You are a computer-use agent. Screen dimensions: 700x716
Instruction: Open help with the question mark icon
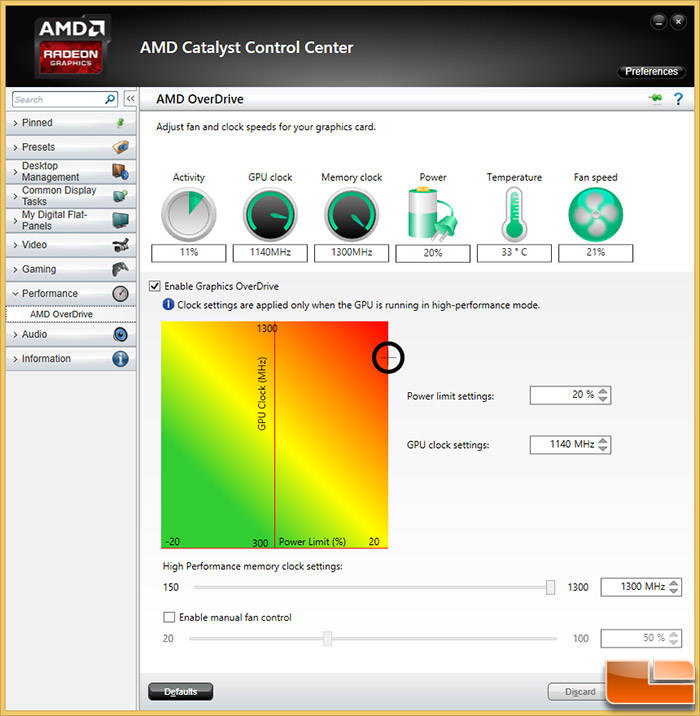(679, 99)
